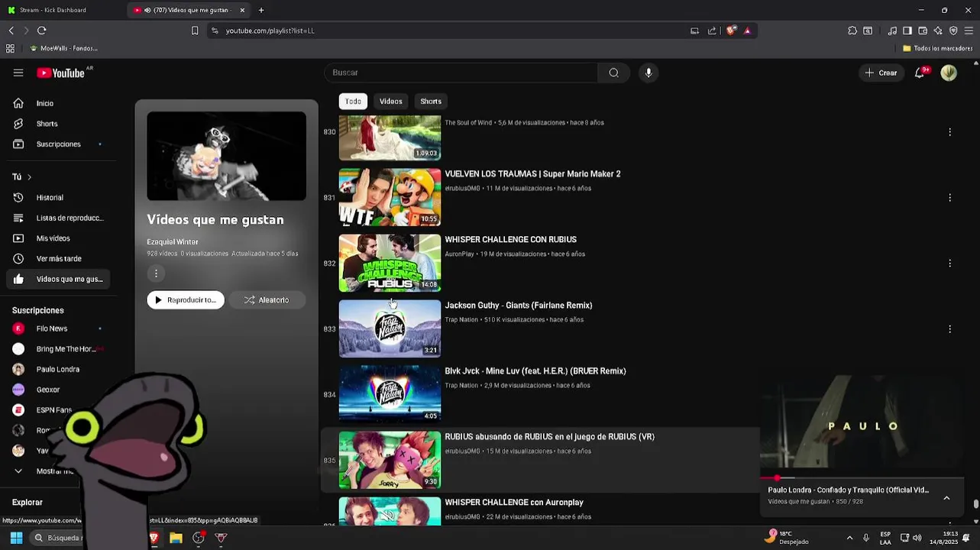Image resolution: width=980 pixels, height=550 pixels.
Task: Open taskbar volume speaker icon
Action: click(917, 538)
